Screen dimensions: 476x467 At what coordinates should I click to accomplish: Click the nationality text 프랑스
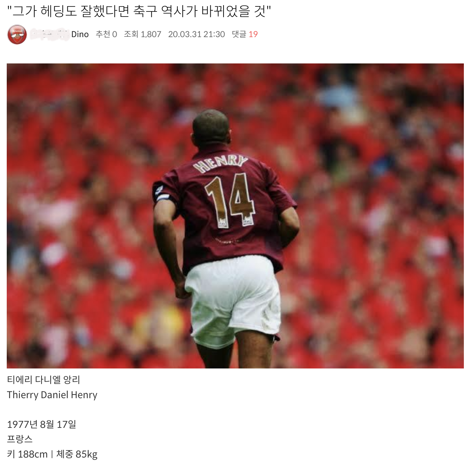(x=20, y=439)
